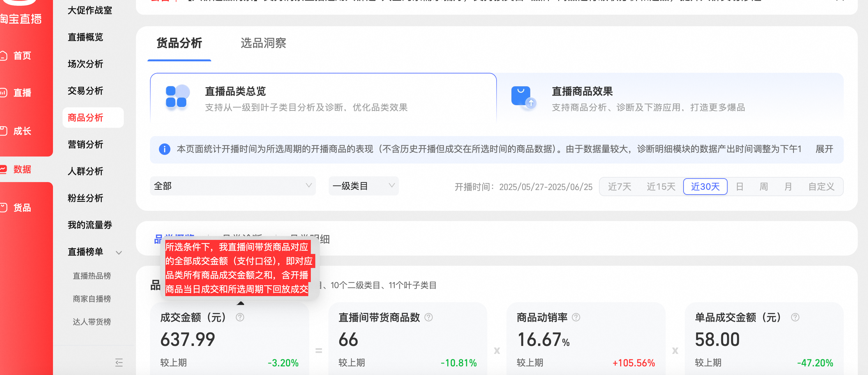Screen dimensions: 868x375
Task: Open 人群分析 menu item
Action: pos(85,171)
